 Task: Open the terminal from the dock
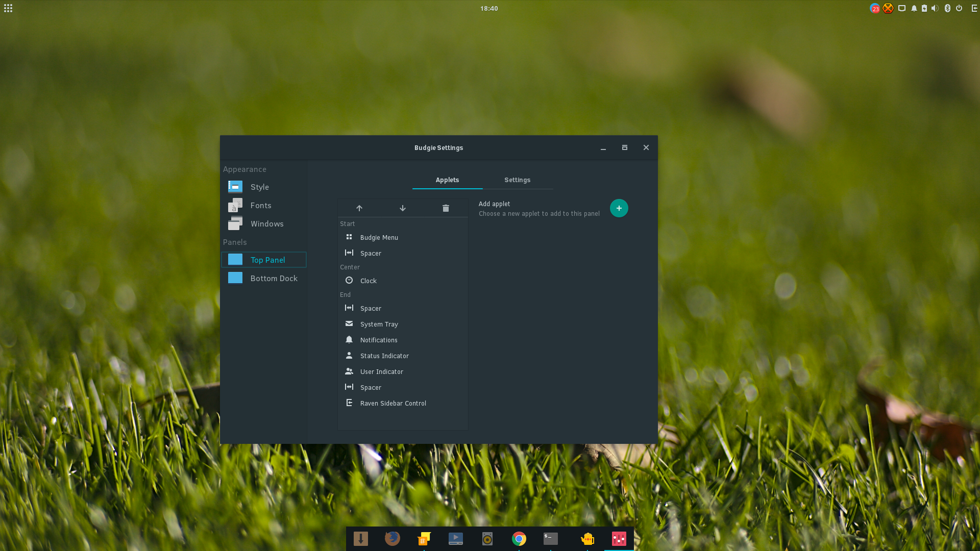point(551,539)
